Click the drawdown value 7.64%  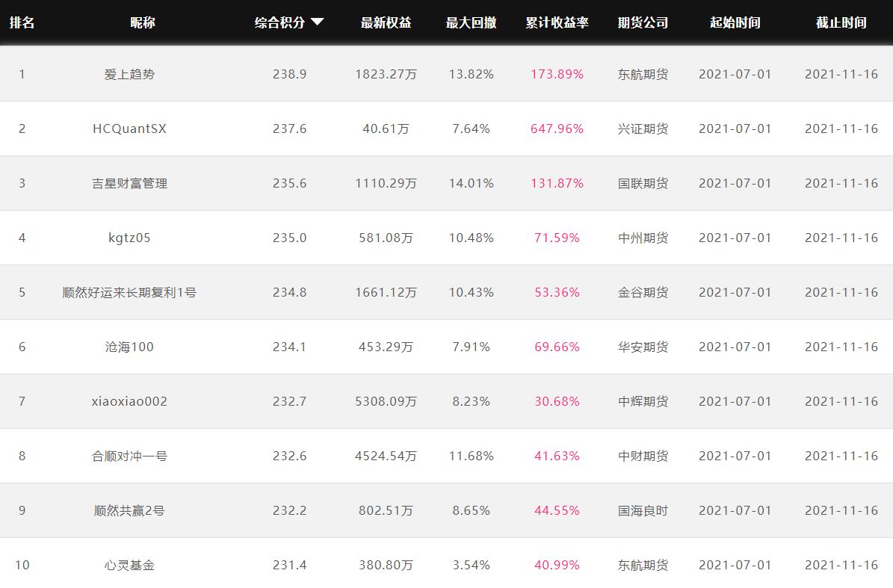click(x=471, y=129)
